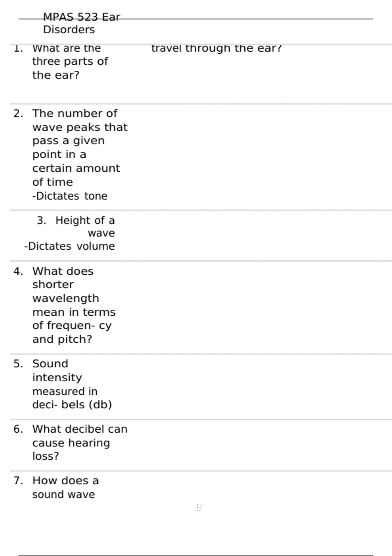Click the "MPAS 523 Ear Disorders" title
The width and height of the screenshot is (392, 556).
click(x=81, y=23)
